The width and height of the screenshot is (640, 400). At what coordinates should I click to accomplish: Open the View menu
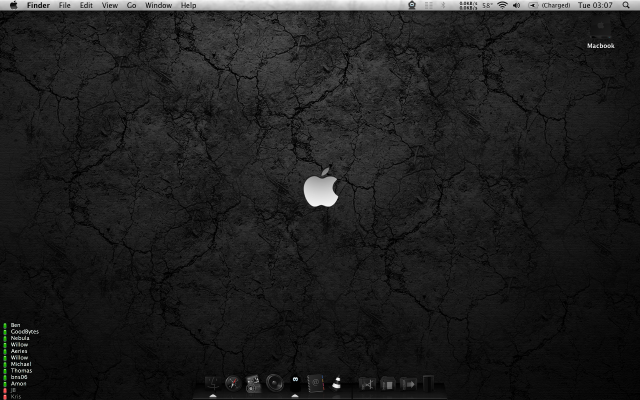pos(110,5)
